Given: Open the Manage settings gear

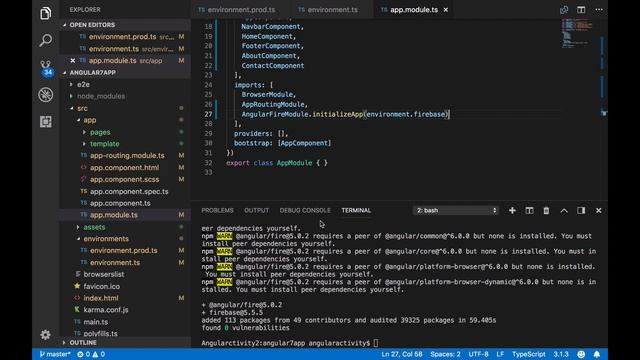Looking at the screenshot, I should coord(45,335).
